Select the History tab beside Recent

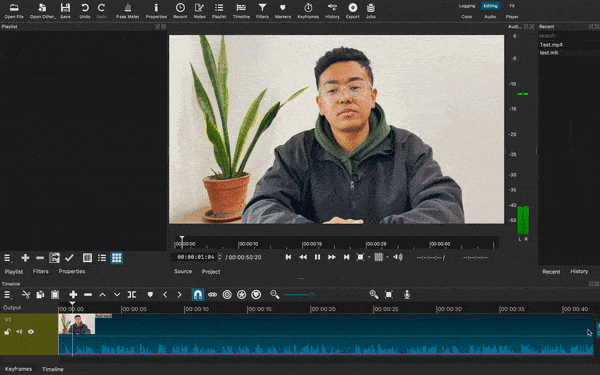(x=579, y=271)
